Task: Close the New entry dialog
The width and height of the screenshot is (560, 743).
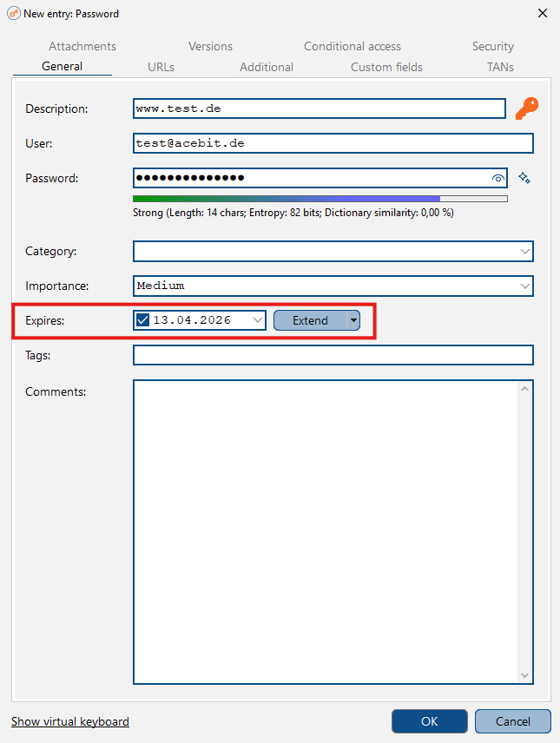Action: point(543,13)
